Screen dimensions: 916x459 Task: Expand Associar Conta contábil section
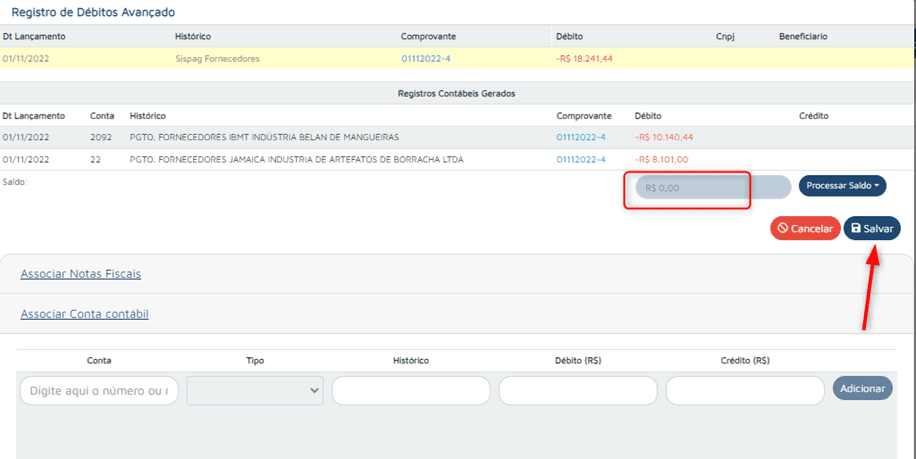click(85, 314)
